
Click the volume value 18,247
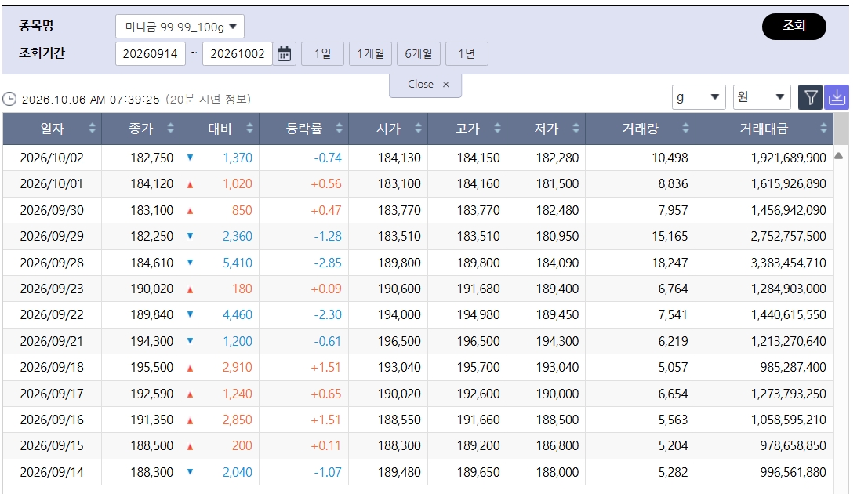click(x=670, y=263)
